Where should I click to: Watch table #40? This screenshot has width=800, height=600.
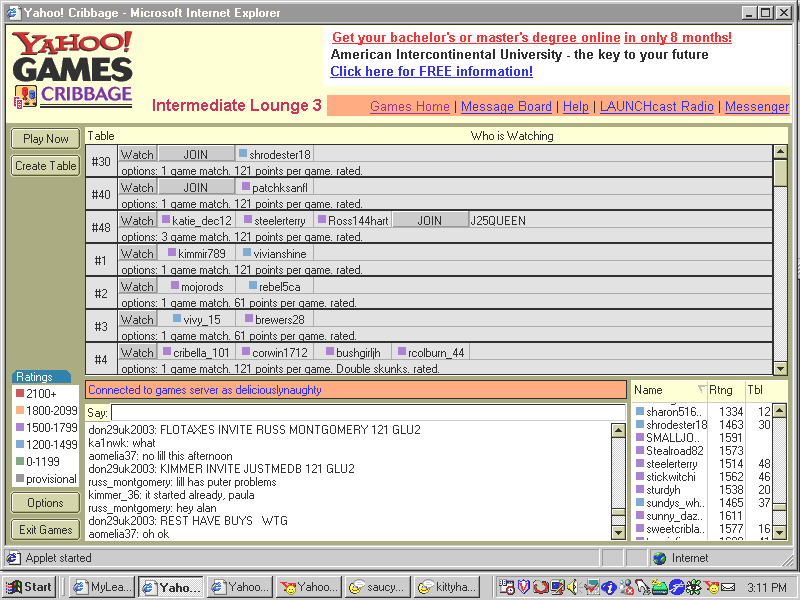point(137,187)
